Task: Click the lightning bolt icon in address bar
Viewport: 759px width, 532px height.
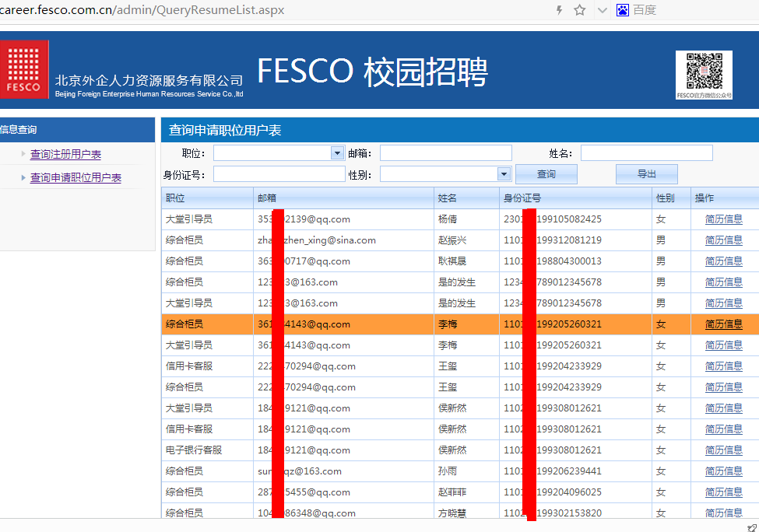Action: tap(559, 10)
